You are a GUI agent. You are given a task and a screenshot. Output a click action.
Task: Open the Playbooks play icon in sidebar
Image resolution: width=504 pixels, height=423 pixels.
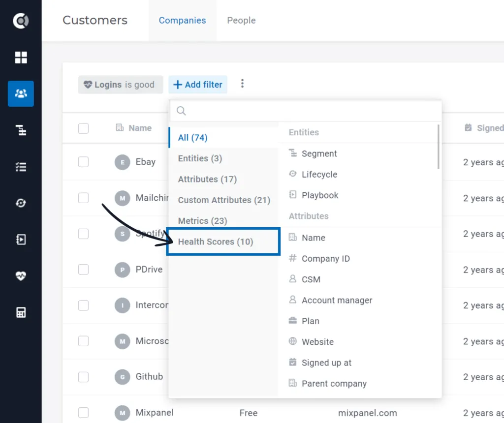click(x=21, y=239)
